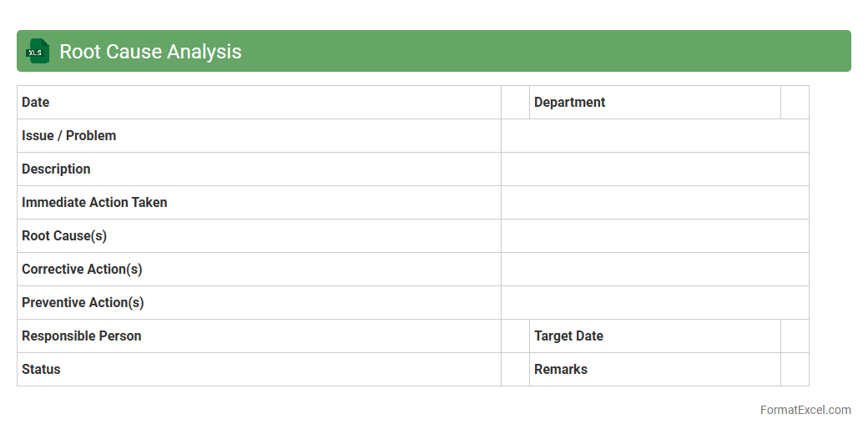
Task: Click the Root Cause Analysis title
Action: click(150, 52)
